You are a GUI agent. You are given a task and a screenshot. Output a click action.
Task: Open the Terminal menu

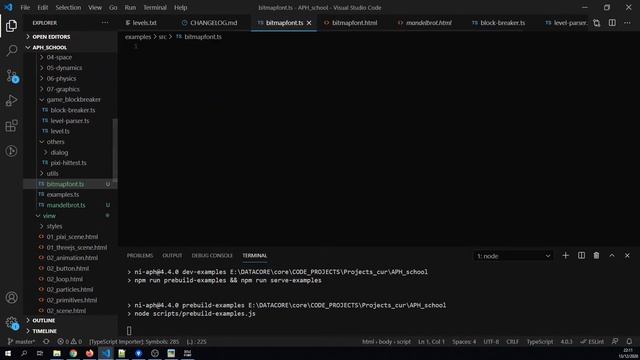(x=155, y=8)
